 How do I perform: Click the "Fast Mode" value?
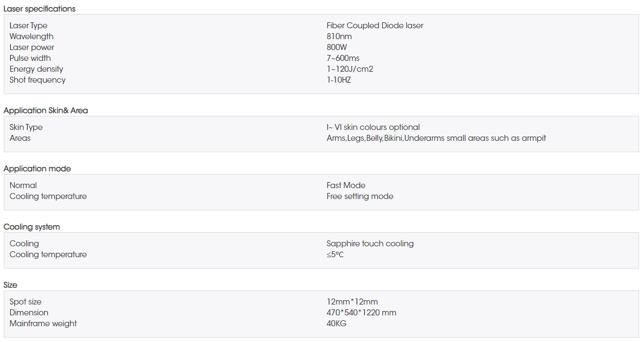pyautogui.click(x=346, y=185)
